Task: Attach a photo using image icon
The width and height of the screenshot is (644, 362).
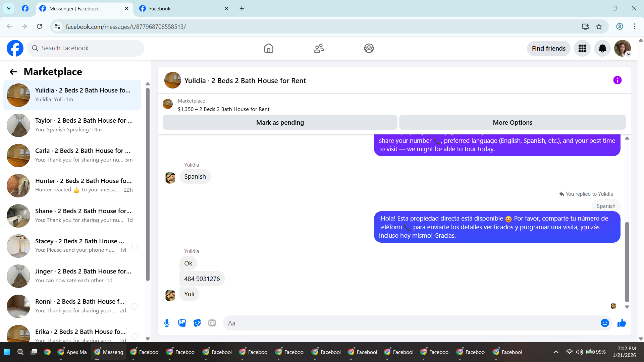Action: tap(182, 323)
